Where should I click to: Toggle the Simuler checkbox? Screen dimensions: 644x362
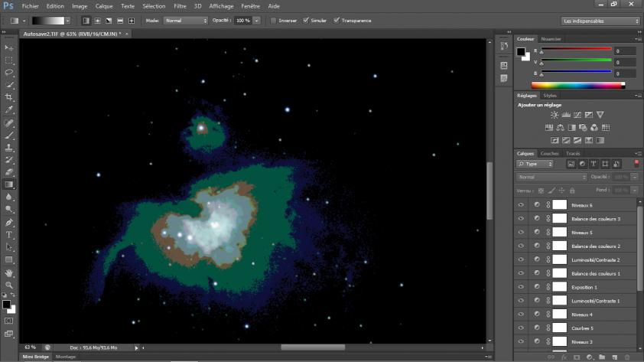click(306, 21)
